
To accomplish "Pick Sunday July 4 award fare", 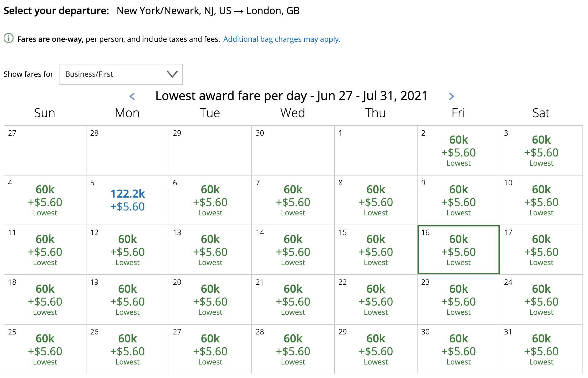I will (x=45, y=200).
